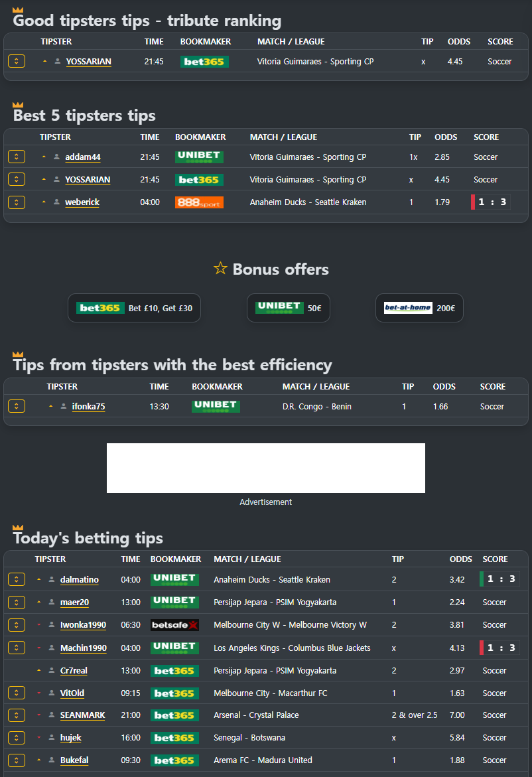Click the white advertisement banner
The width and height of the screenshot is (532, 777).
point(266,468)
